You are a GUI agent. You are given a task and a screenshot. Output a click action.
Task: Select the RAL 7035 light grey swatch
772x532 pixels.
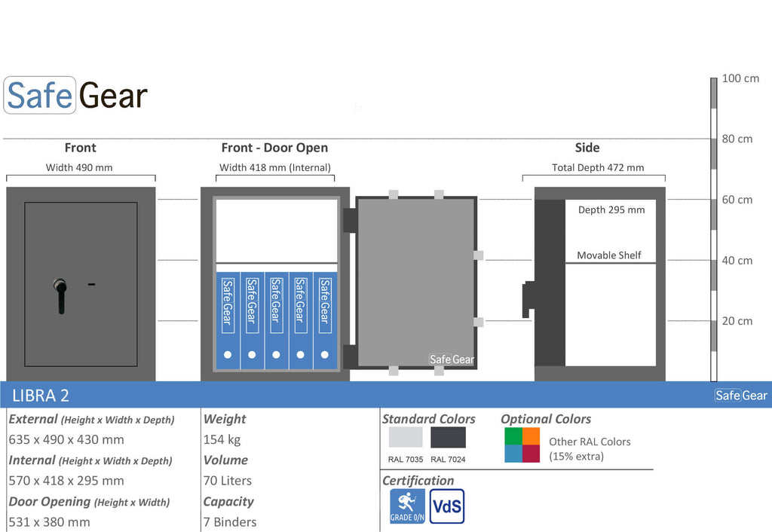coord(405,437)
